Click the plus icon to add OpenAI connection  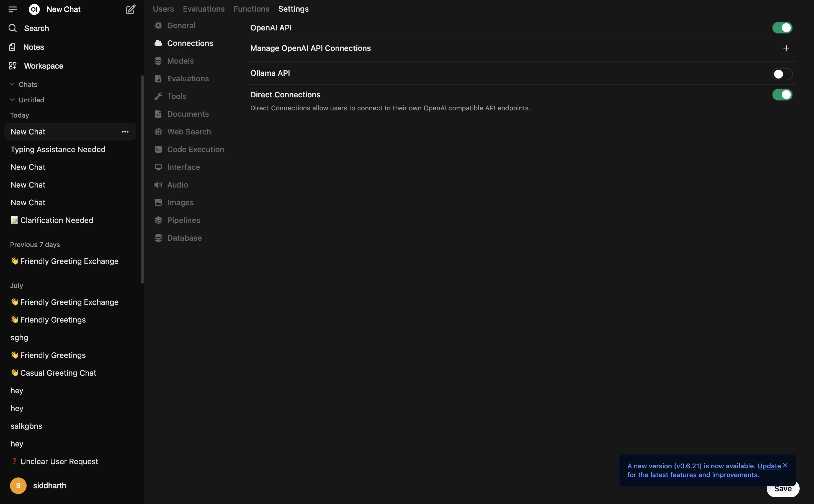tap(786, 48)
